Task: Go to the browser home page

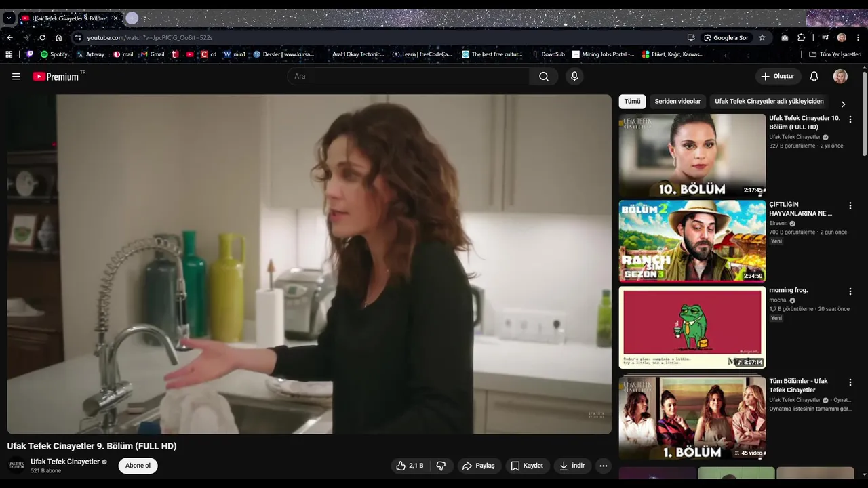Action: (x=58, y=37)
